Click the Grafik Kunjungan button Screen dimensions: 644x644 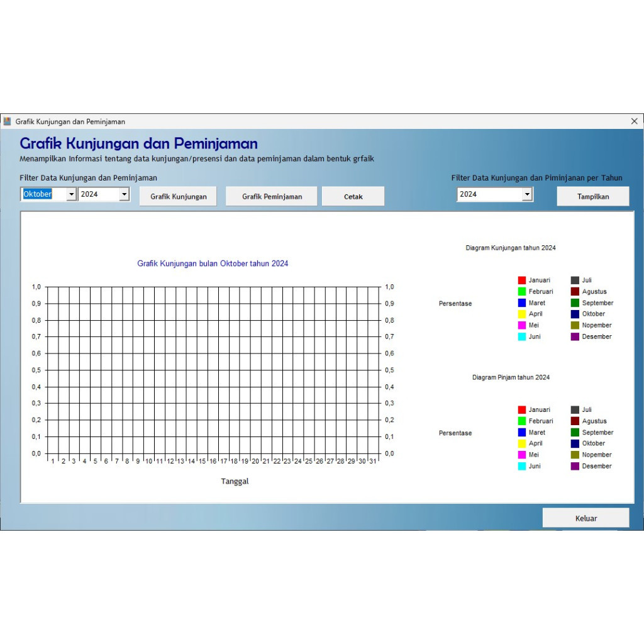coord(177,196)
